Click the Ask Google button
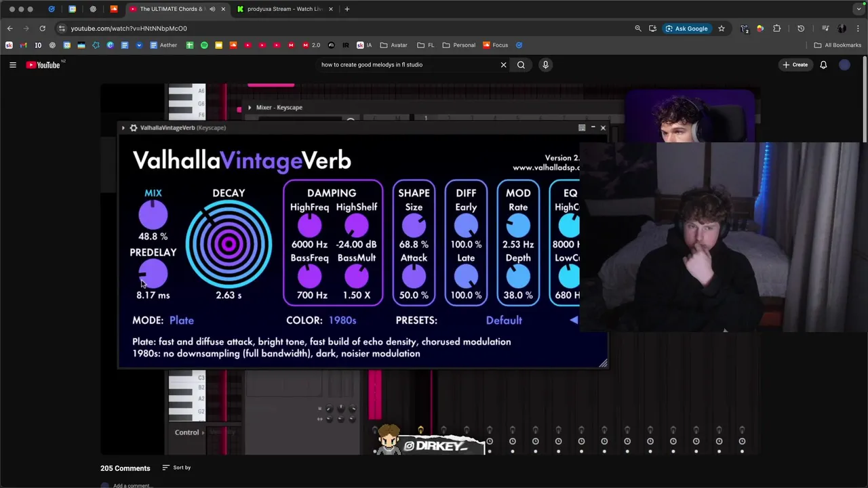 686,28
